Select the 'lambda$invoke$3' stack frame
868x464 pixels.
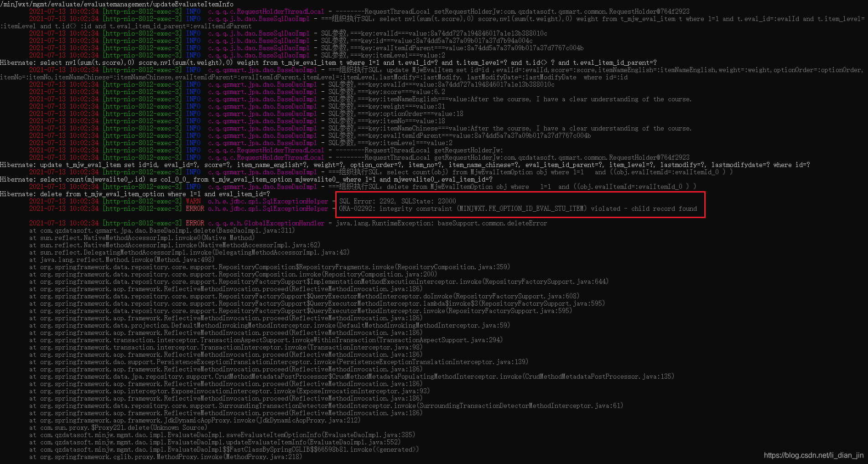(317, 303)
